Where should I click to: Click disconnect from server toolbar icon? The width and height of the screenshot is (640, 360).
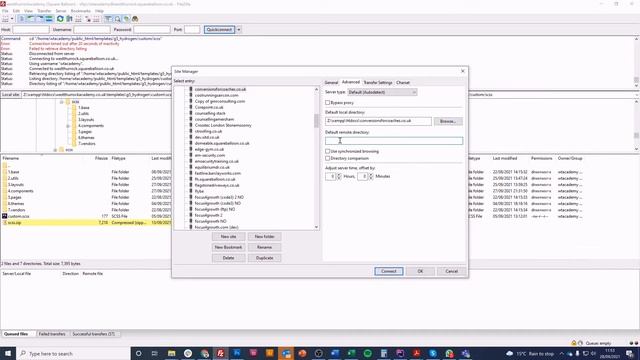(x=88, y=19)
